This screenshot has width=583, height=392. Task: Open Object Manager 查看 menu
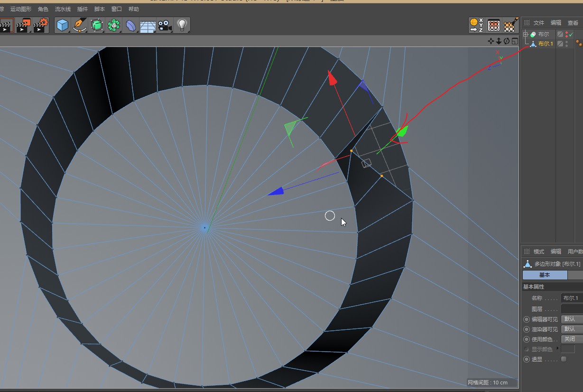pyautogui.click(x=573, y=23)
